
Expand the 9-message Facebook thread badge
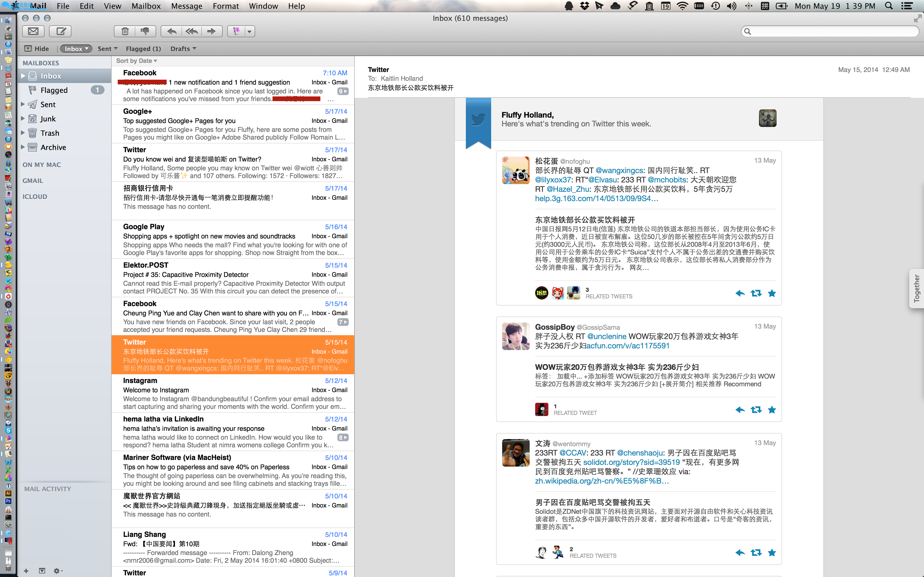(x=342, y=91)
